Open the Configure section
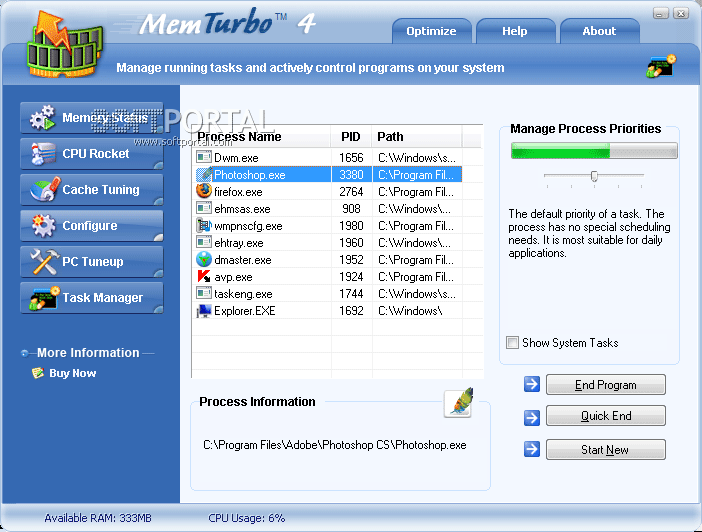Image resolution: width=702 pixels, height=532 pixels. point(92,226)
